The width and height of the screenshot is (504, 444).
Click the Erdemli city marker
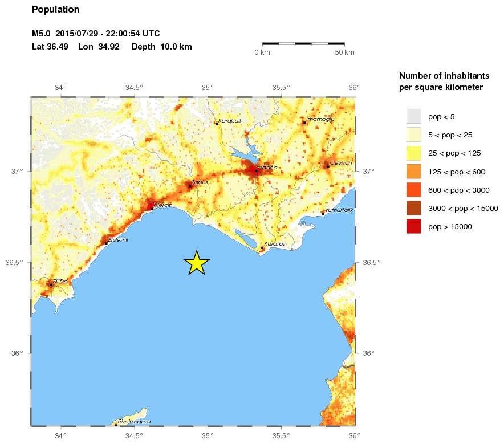[107, 243]
